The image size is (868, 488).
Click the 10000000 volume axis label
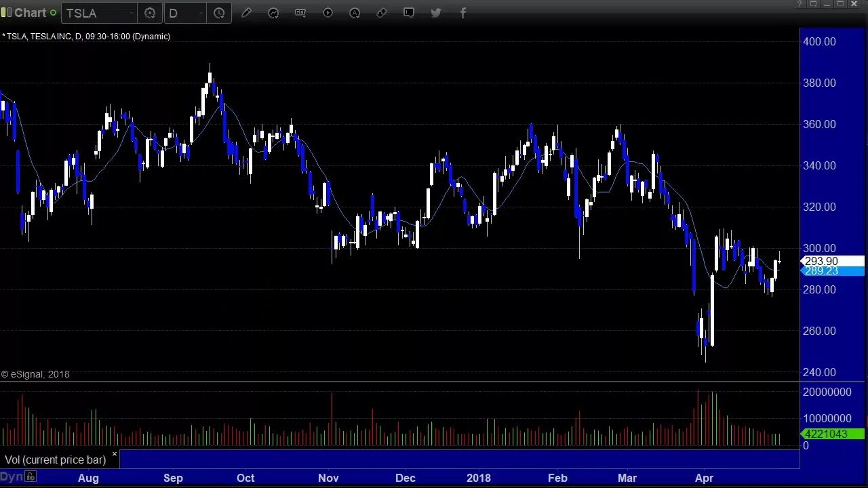tap(827, 418)
